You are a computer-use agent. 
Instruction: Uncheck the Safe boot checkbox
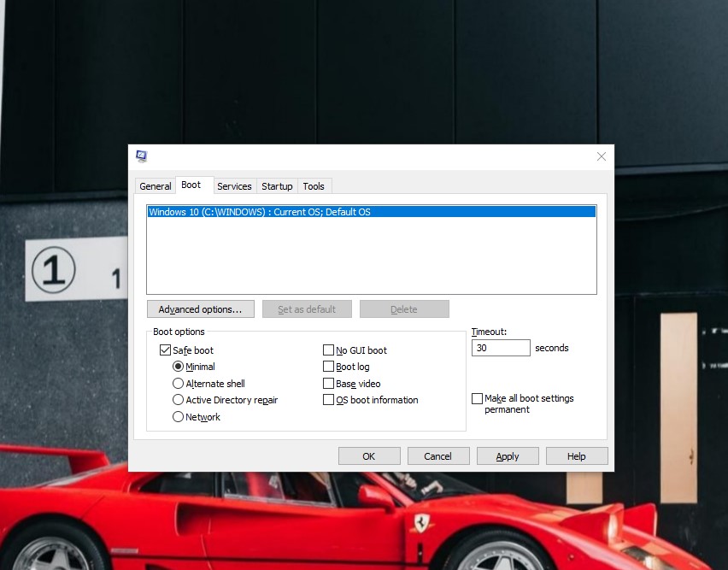point(165,350)
